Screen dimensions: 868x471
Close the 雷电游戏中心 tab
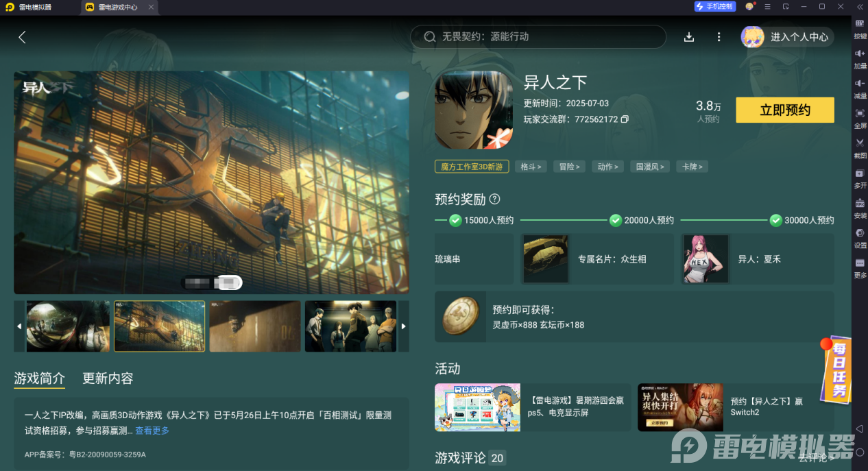click(151, 8)
